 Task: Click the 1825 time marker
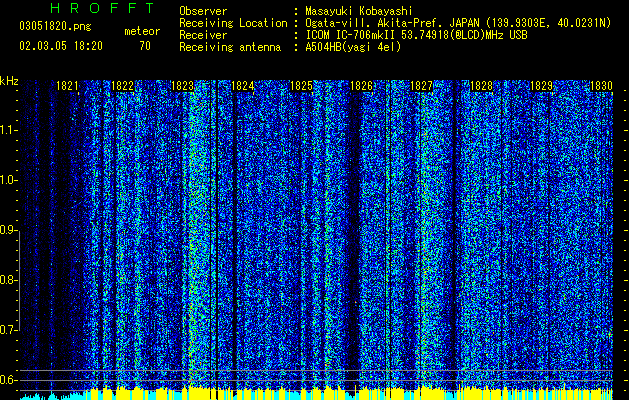click(301, 86)
